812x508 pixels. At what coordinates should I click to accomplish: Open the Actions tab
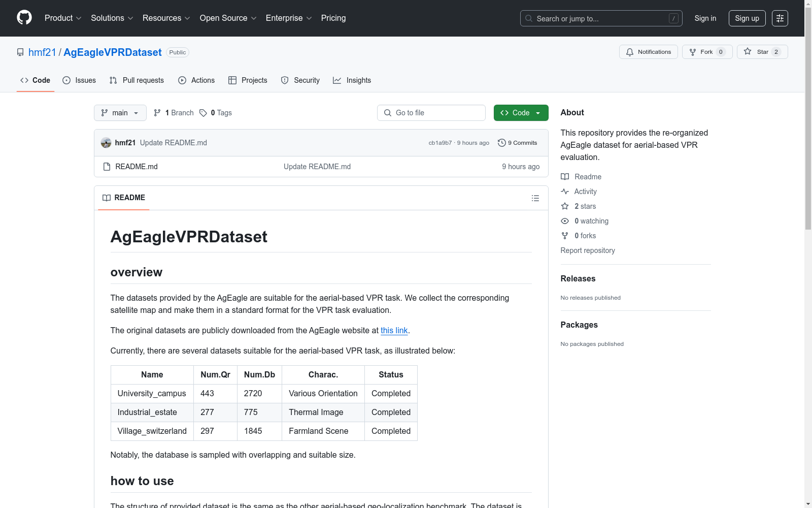pyautogui.click(x=196, y=80)
